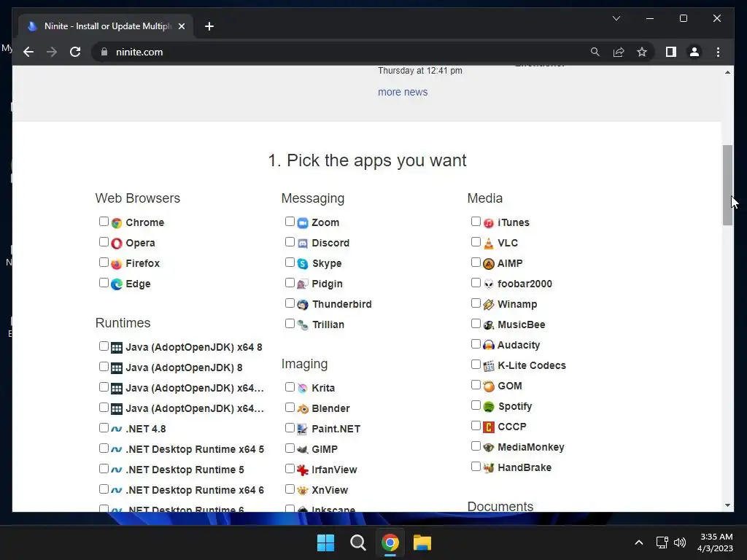
Task: Click the 'Thursday at 12:41 pm' text
Action: [x=419, y=71]
